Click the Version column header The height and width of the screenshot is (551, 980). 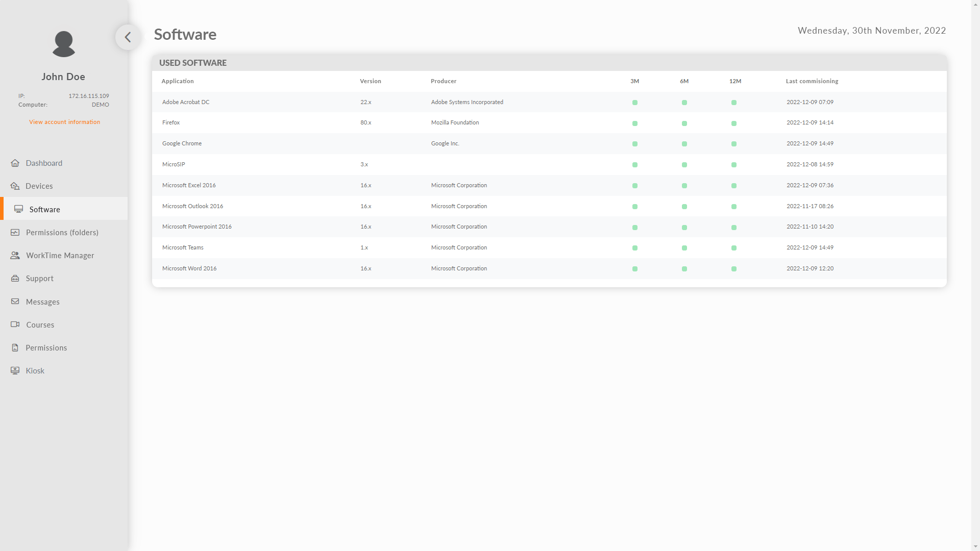[x=371, y=81]
